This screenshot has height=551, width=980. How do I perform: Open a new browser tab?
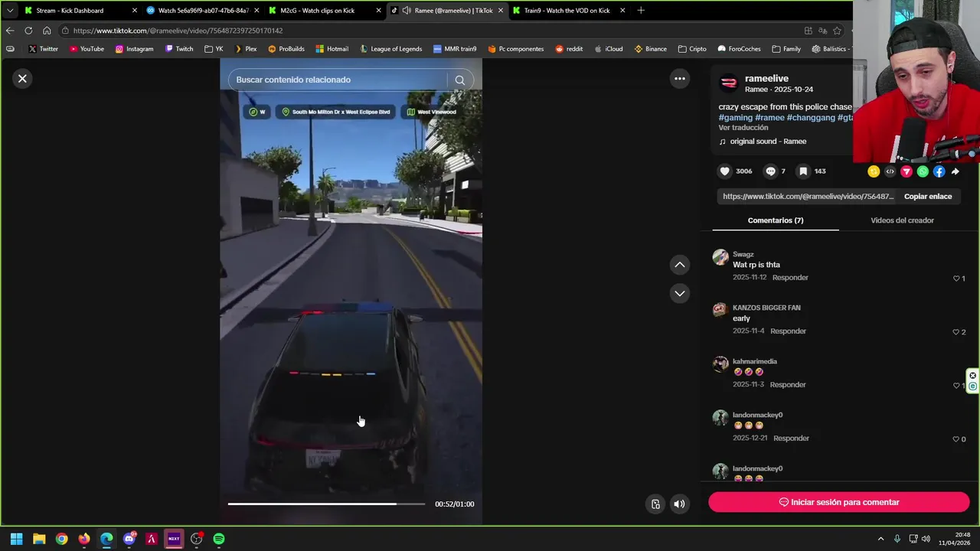(x=641, y=11)
